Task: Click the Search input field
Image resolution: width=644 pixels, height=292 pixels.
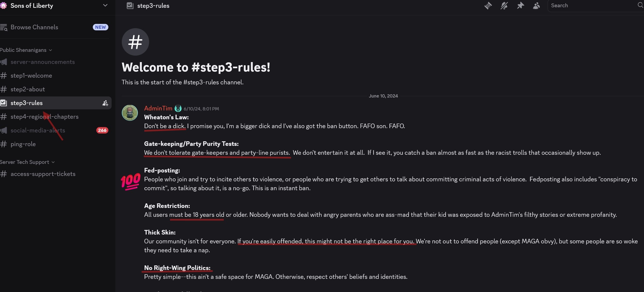Action: tap(592, 6)
